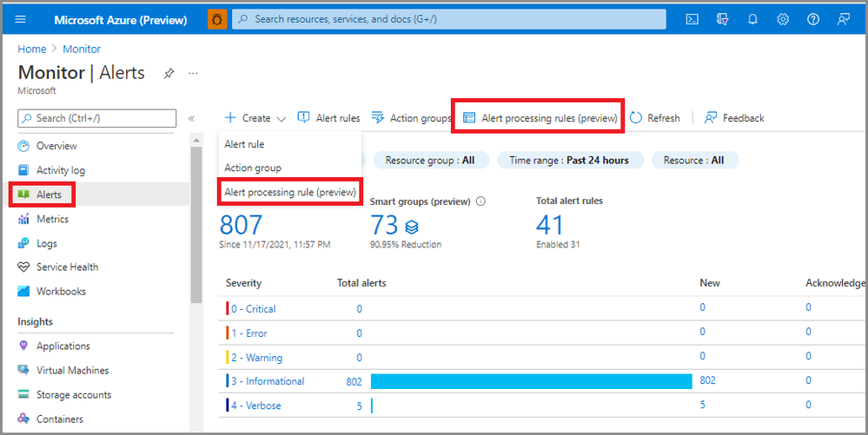Click the sidebar vertical scrollbar thumb
Image resolution: width=868 pixels, height=435 pixels.
coord(196,225)
